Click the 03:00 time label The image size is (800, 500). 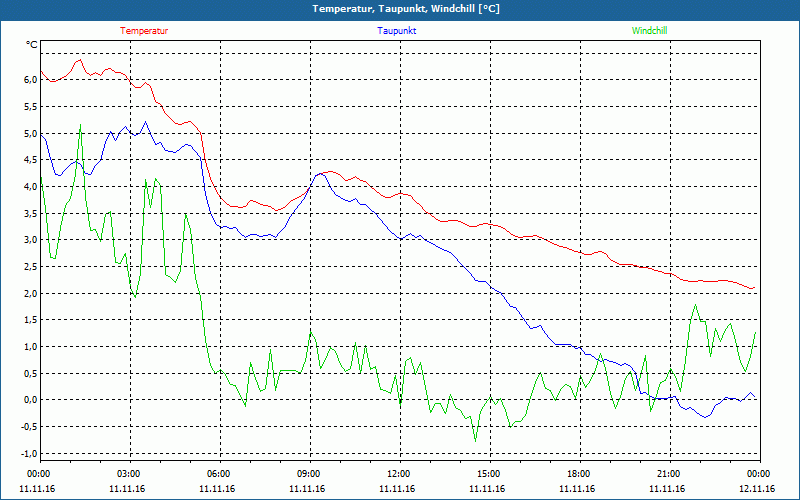point(127,474)
